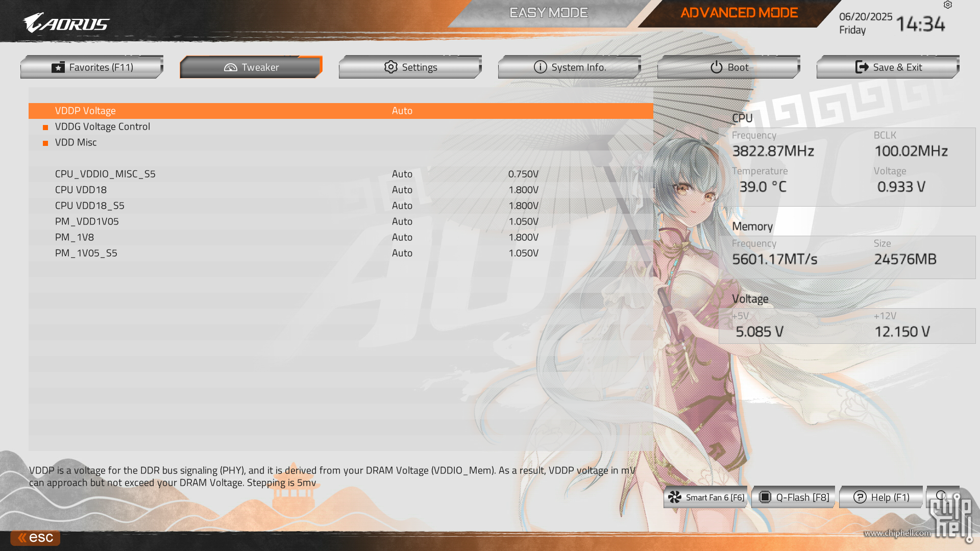The image size is (980, 551).
Task: Click the CPU frequency 3822.87MHz value
Action: (x=773, y=151)
